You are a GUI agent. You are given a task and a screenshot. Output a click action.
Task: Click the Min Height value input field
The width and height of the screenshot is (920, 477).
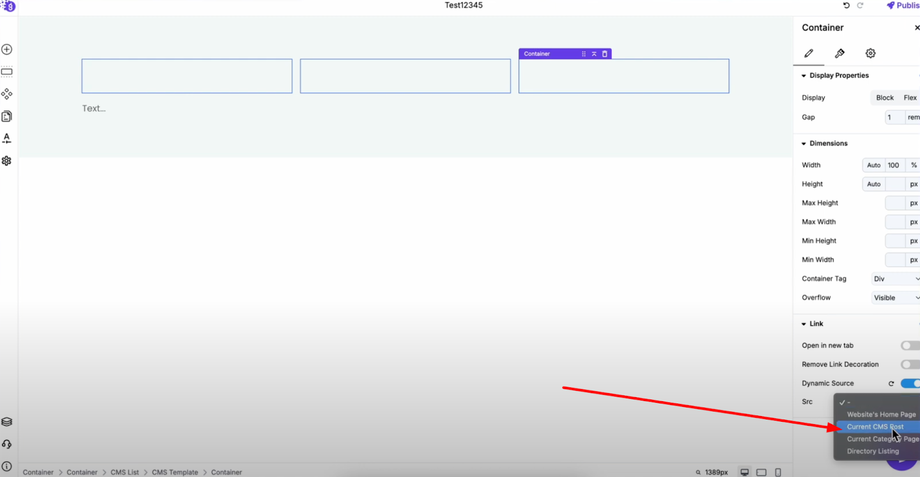(895, 241)
